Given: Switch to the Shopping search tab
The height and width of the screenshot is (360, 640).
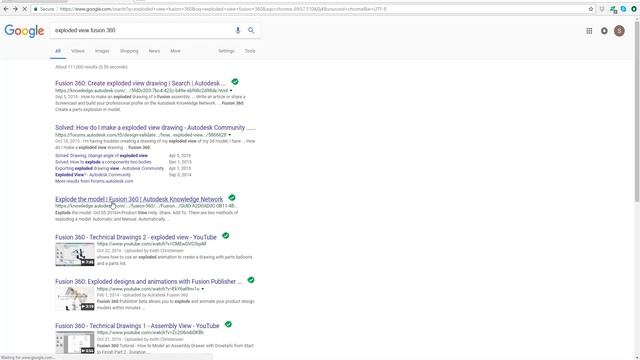Looking at the screenshot, I should 129,51.
